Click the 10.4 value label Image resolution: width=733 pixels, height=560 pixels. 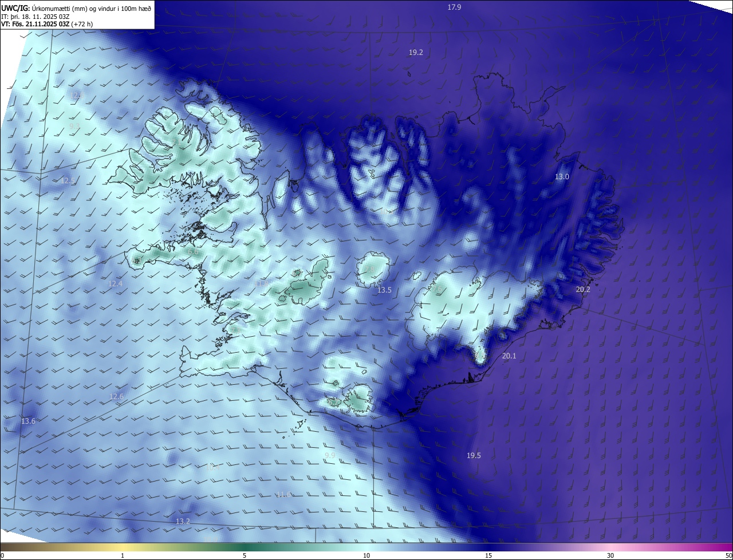(213, 468)
